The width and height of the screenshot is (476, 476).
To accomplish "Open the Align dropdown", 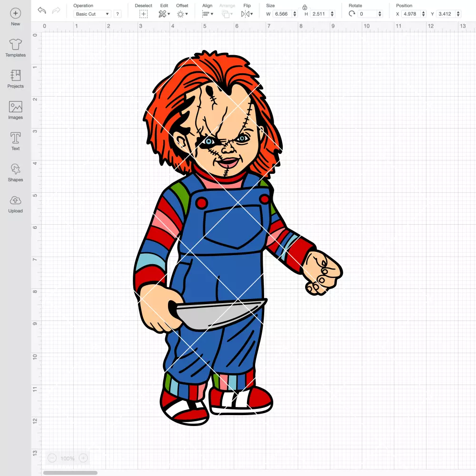I will click(x=208, y=14).
